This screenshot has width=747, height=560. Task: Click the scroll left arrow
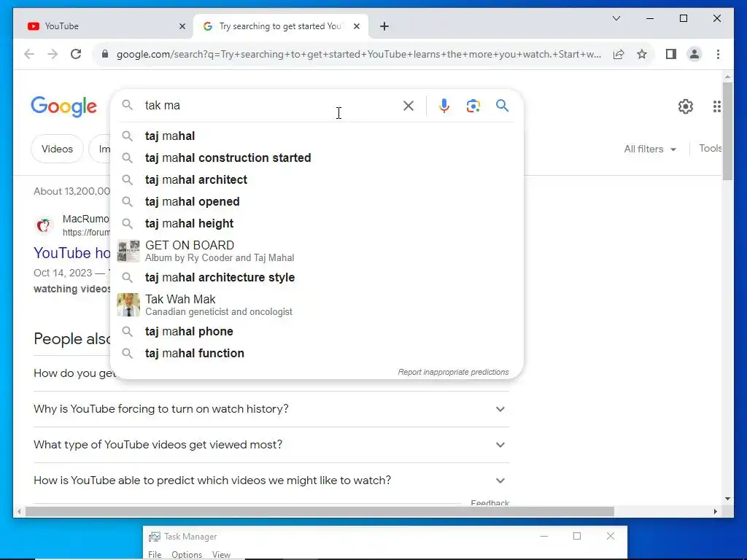click(x=19, y=511)
